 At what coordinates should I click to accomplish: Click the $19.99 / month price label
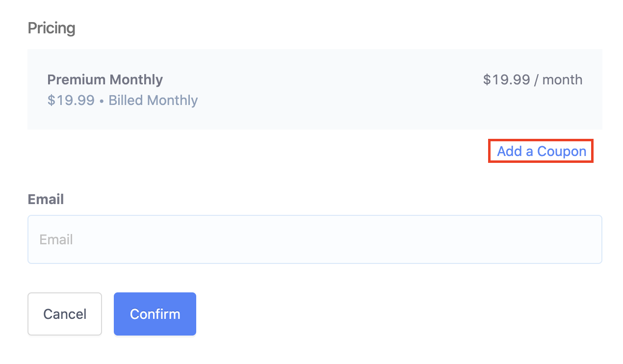pyautogui.click(x=533, y=79)
